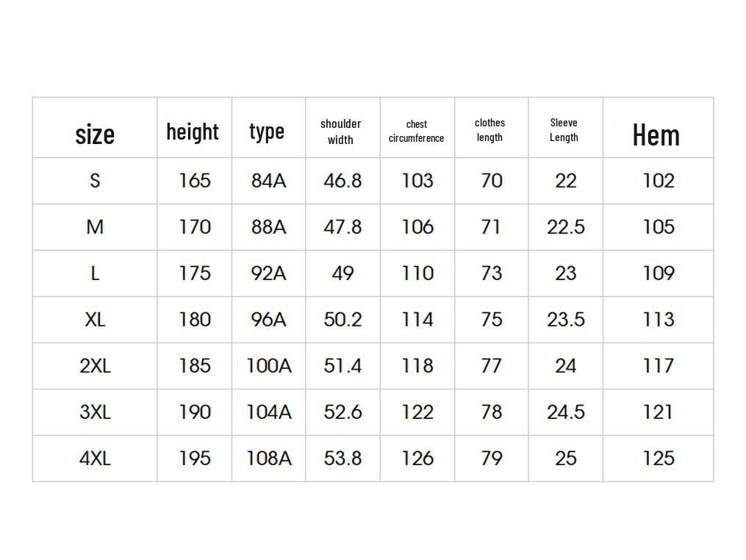Click the "shoulder width" header

tap(340, 132)
